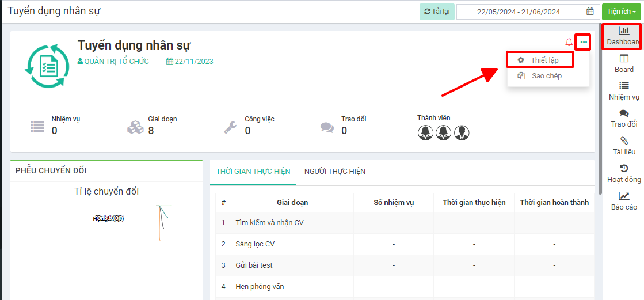
Task: Switch to the Board view
Action: point(623,63)
